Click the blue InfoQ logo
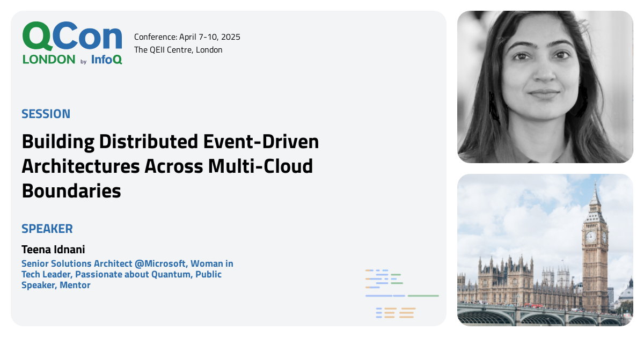Image resolution: width=644 pixels, height=337 pixels. tap(106, 60)
